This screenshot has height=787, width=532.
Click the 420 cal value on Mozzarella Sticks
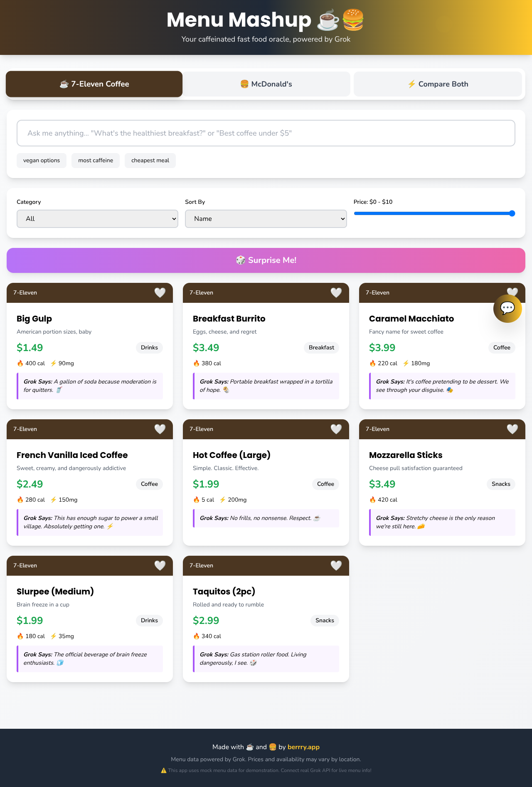(x=387, y=500)
